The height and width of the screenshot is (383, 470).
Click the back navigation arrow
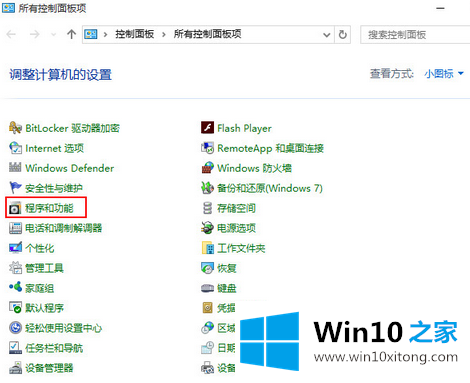[x=11, y=34]
